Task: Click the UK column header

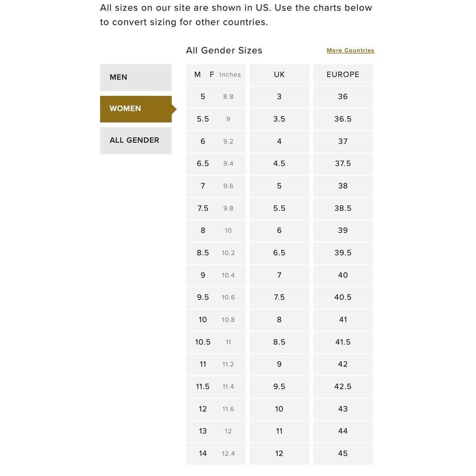Action: (x=279, y=74)
